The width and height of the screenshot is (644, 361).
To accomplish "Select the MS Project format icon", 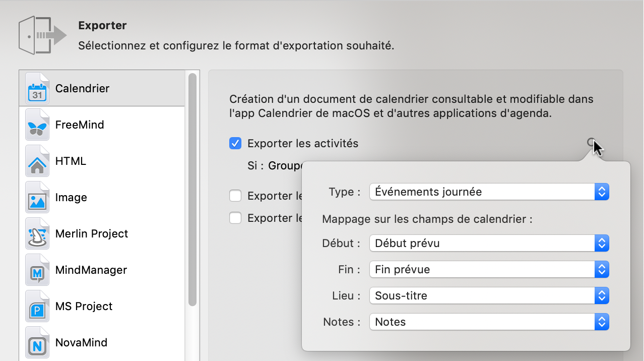I will [38, 306].
